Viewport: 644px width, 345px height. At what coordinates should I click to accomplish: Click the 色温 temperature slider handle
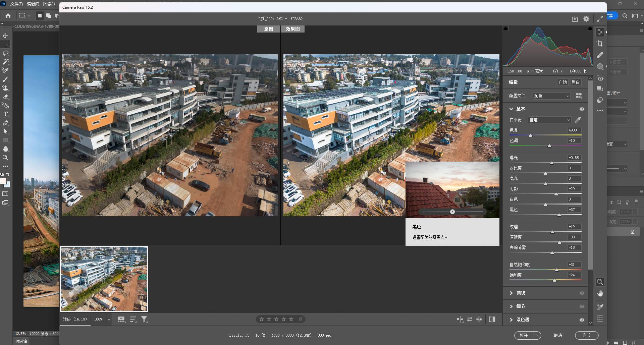(x=531, y=135)
